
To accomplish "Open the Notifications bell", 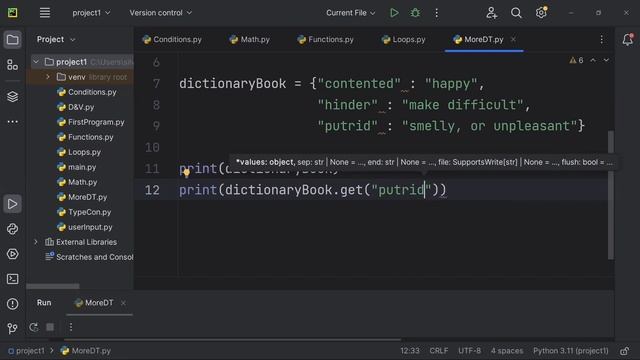I will click(627, 40).
